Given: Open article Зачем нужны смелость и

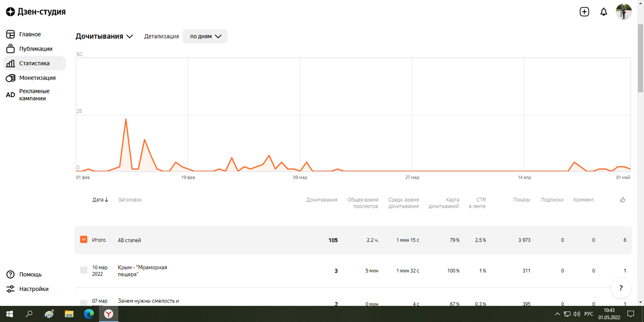Looking at the screenshot, I should tap(148, 301).
